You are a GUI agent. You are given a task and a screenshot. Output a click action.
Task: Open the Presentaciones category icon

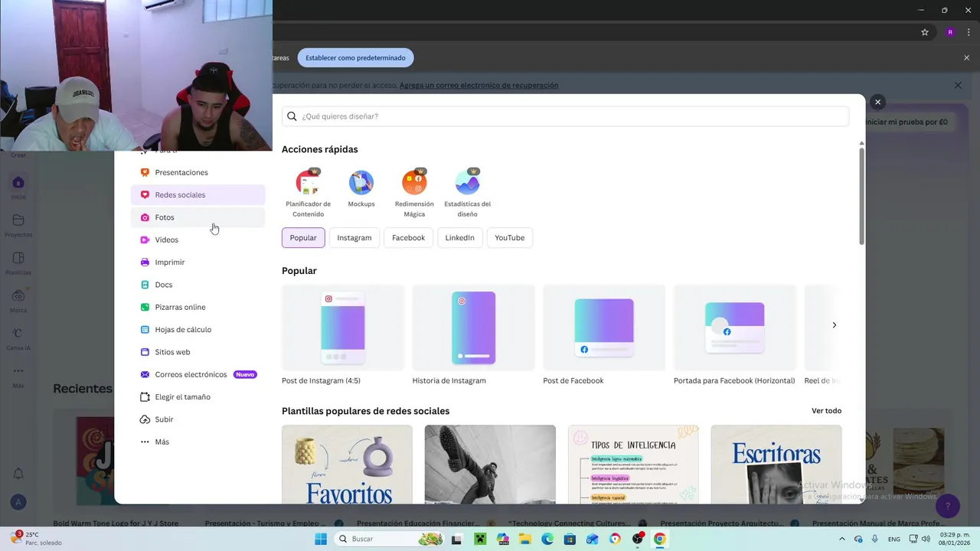coord(145,172)
